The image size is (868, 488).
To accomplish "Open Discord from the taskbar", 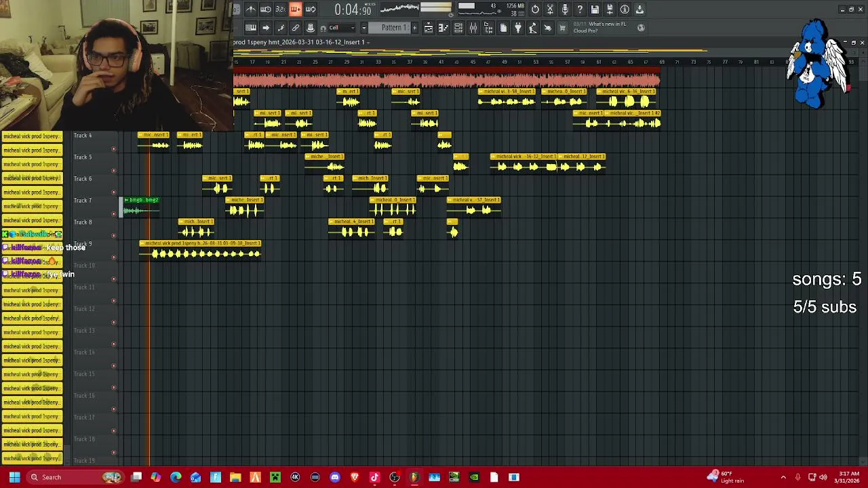I will [334, 477].
